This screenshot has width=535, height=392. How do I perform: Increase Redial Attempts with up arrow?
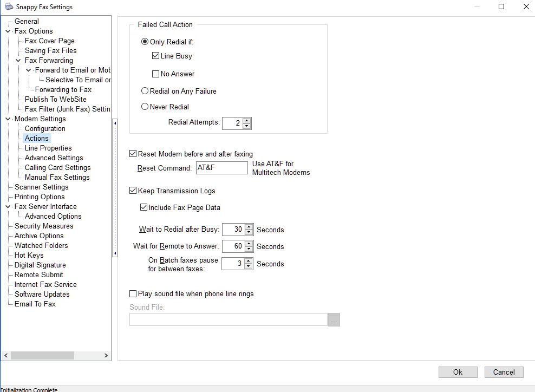pos(247,121)
